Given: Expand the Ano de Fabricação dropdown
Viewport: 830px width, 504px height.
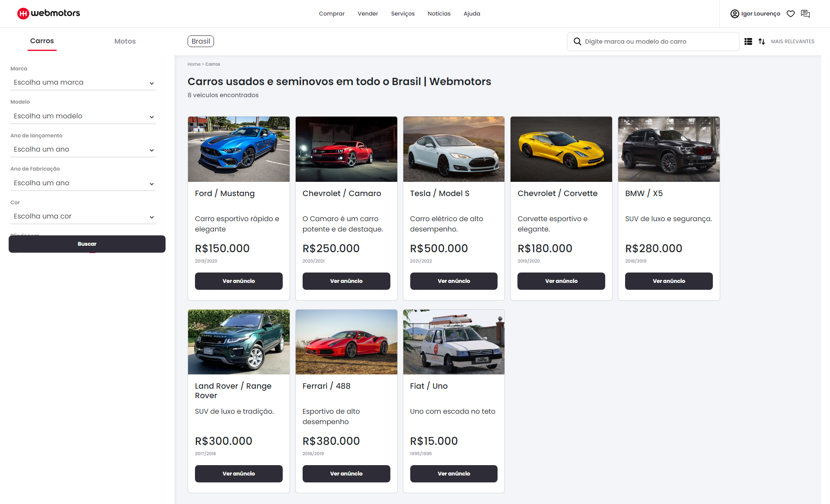Looking at the screenshot, I should tap(83, 183).
